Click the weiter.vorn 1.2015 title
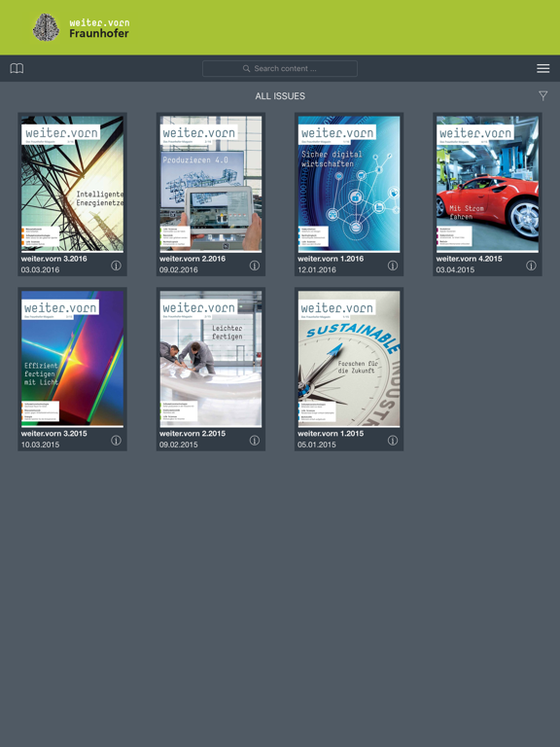The width and height of the screenshot is (560, 747). click(x=331, y=434)
